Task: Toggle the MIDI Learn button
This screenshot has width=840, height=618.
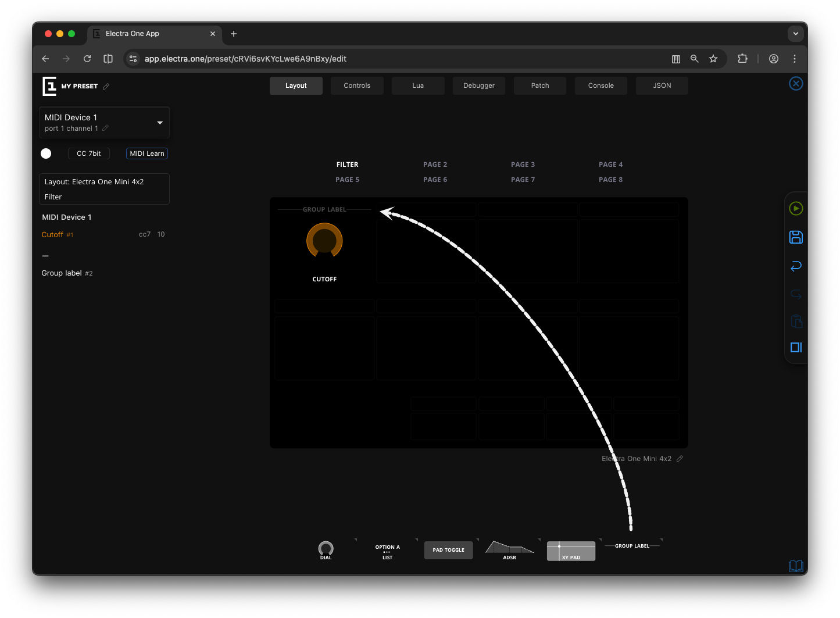Action: tap(147, 153)
